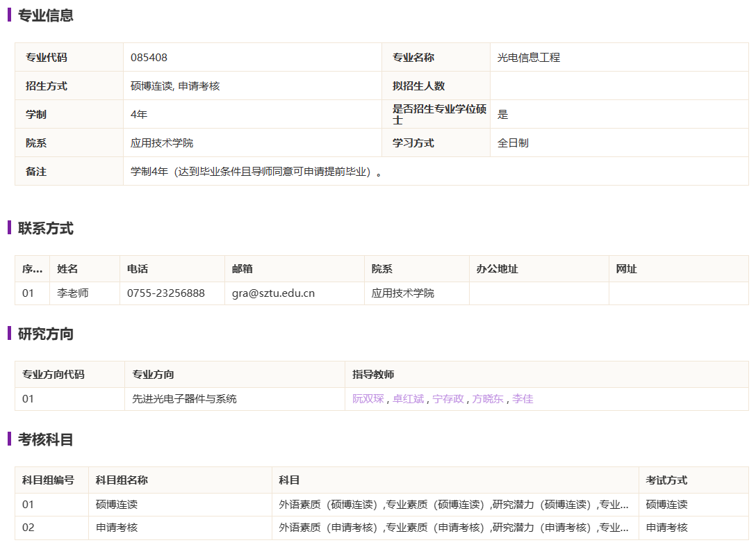The height and width of the screenshot is (545, 756).
Task: Click the email gra@sztu.edu.cn
Action: point(273,293)
